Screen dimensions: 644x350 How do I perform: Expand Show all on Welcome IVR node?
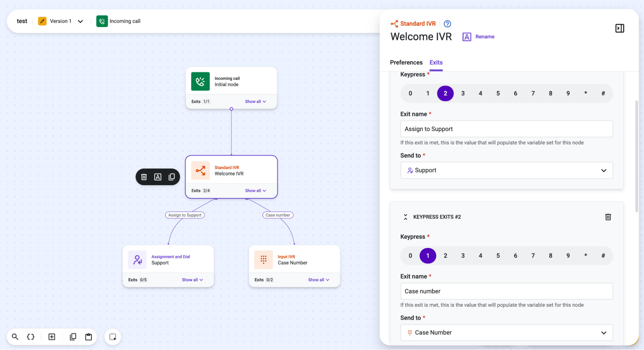[255, 191]
